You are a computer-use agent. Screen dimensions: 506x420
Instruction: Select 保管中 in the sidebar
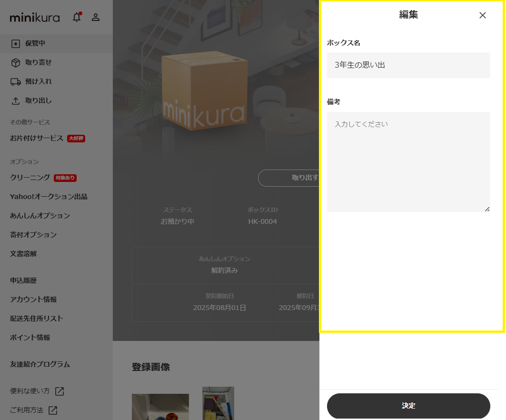(x=57, y=44)
